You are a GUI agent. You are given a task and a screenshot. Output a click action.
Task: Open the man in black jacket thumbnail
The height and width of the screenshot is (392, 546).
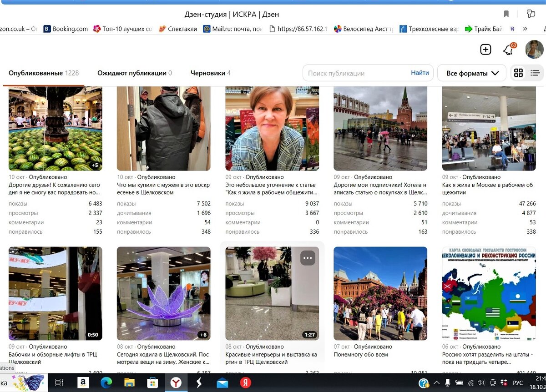[164, 129]
